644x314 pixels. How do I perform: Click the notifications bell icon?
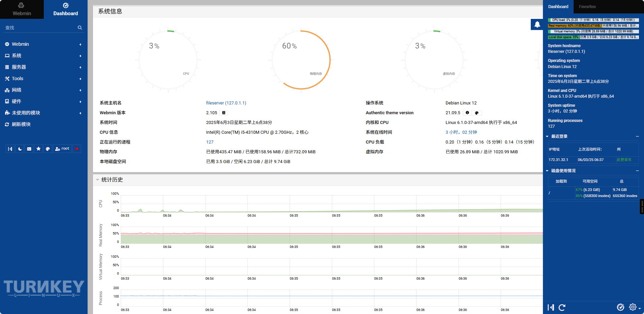click(537, 24)
